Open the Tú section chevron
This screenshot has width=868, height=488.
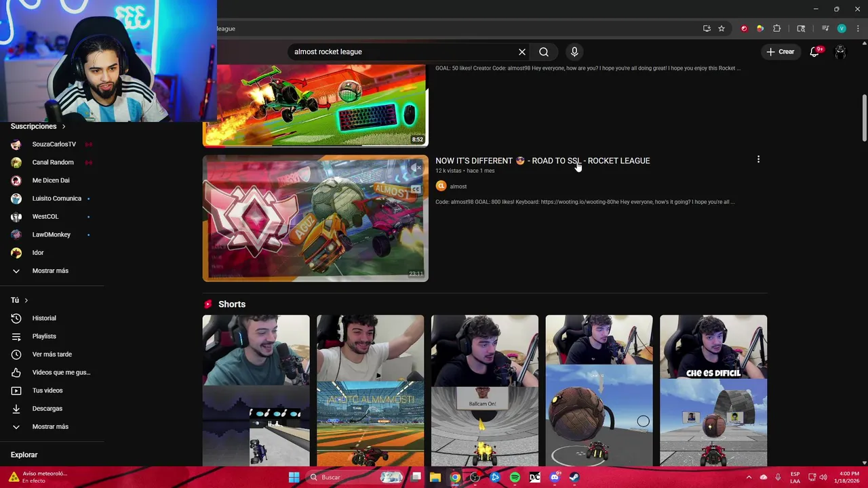26,300
